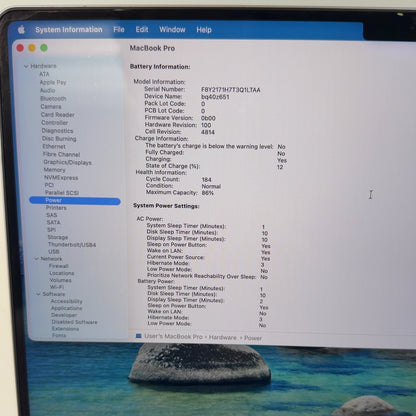Select Thunderbolt/USB4 in the sidebar

tap(72, 245)
